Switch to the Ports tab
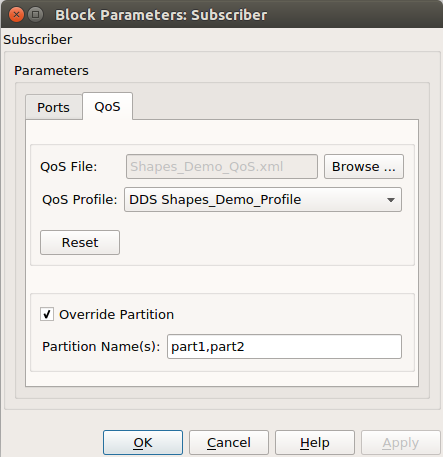 54,107
